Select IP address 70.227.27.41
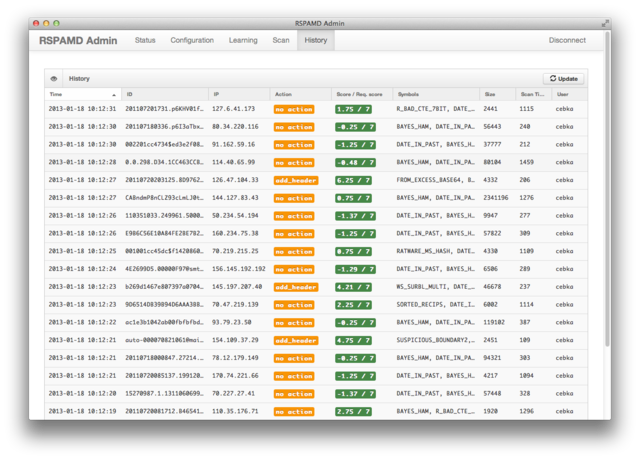The width and height of the screenshot is (640, 460). 233,393
